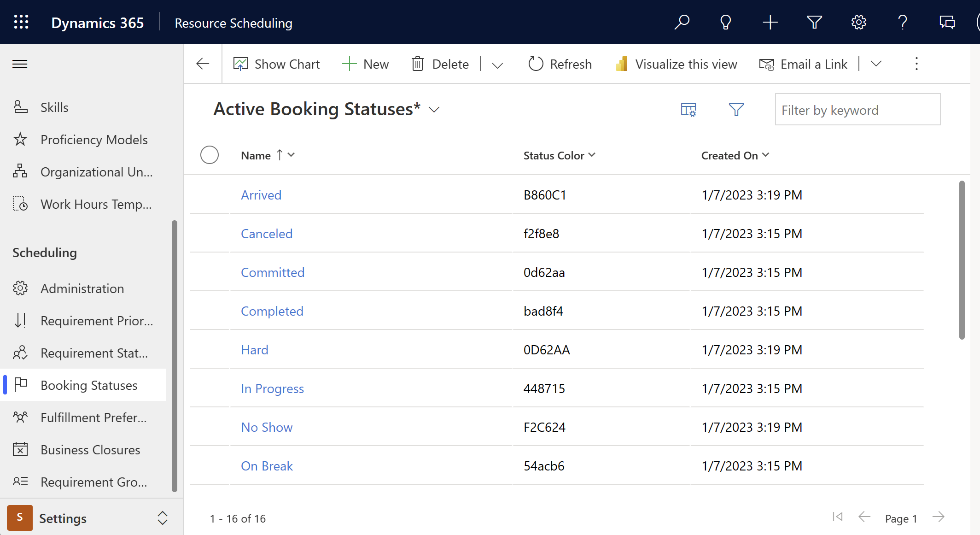The width and height of the screenshot is (980, 535).
Task: Click the Show Chart icon
Action: (240, 64)
